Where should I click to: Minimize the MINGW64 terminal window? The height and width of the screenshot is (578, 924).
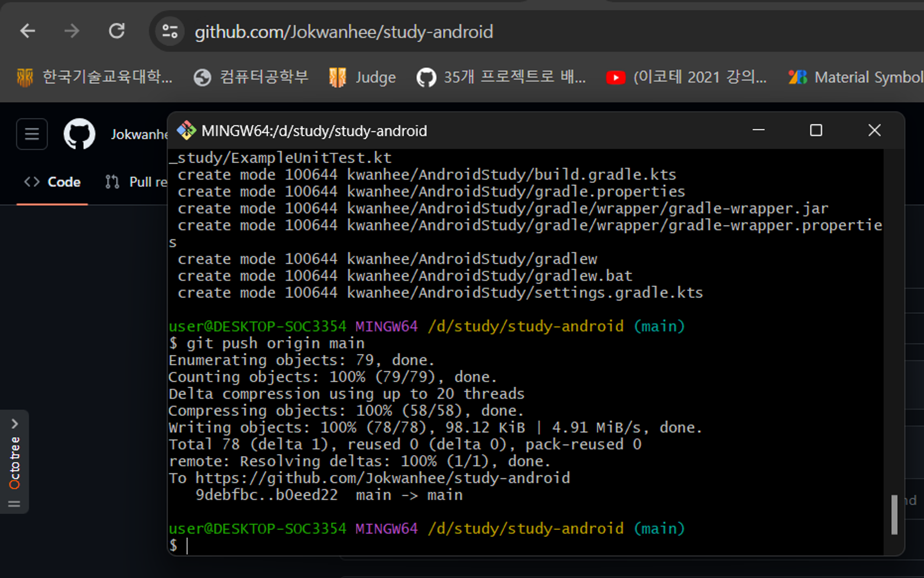tap(759, 130)
